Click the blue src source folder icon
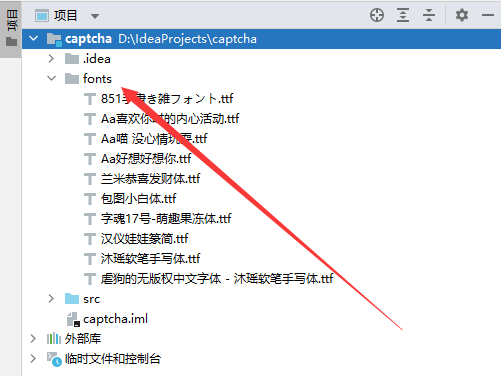 point(72,299)
